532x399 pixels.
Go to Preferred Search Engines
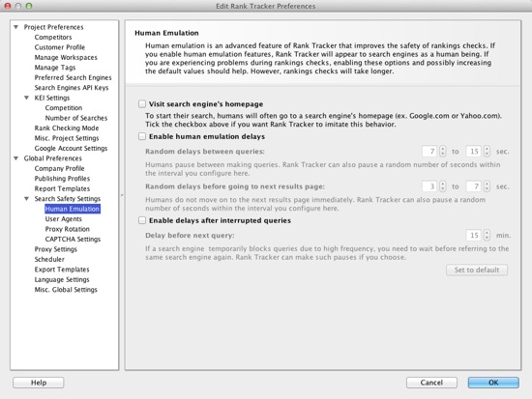pyautogui.click(x=73, y=77)
